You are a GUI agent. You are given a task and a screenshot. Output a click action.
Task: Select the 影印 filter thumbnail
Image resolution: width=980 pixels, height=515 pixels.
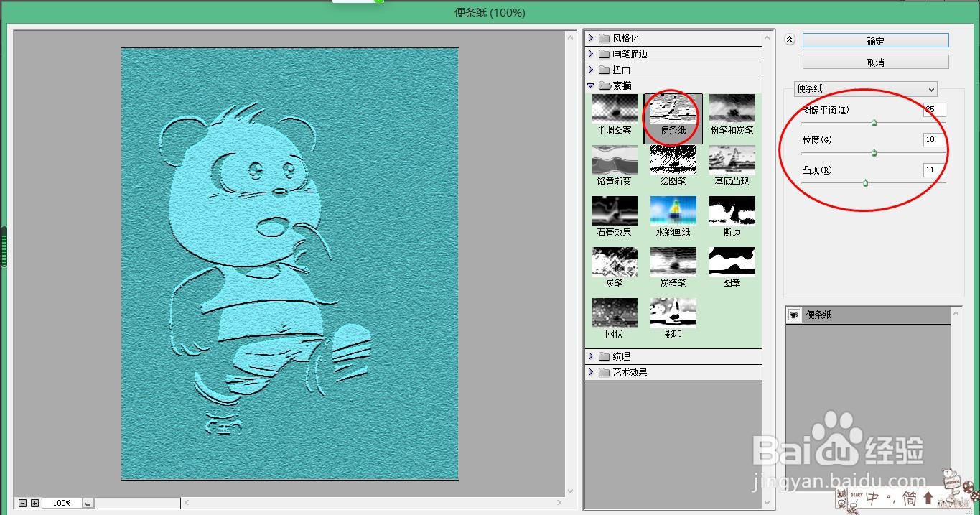[x=673, y=312]
